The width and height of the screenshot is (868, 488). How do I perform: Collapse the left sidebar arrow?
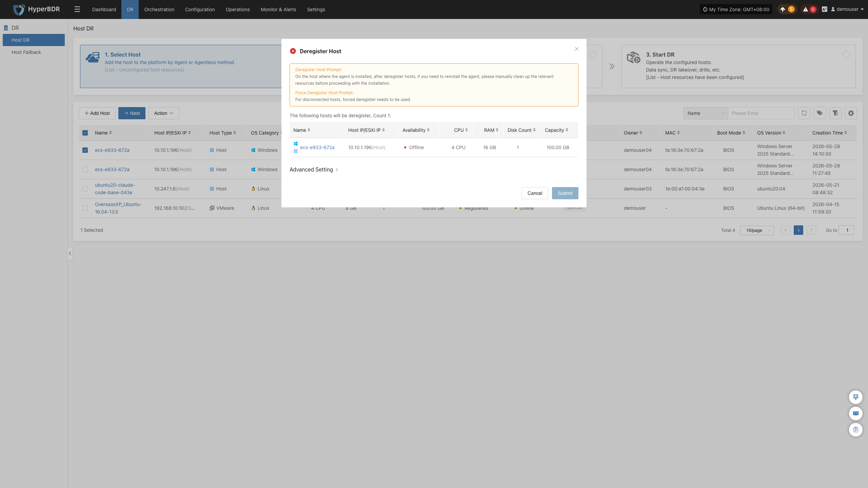[x=70, y=253]
